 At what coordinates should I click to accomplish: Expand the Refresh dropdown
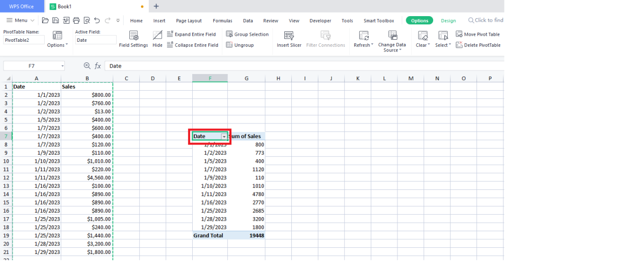pos(372,45)
